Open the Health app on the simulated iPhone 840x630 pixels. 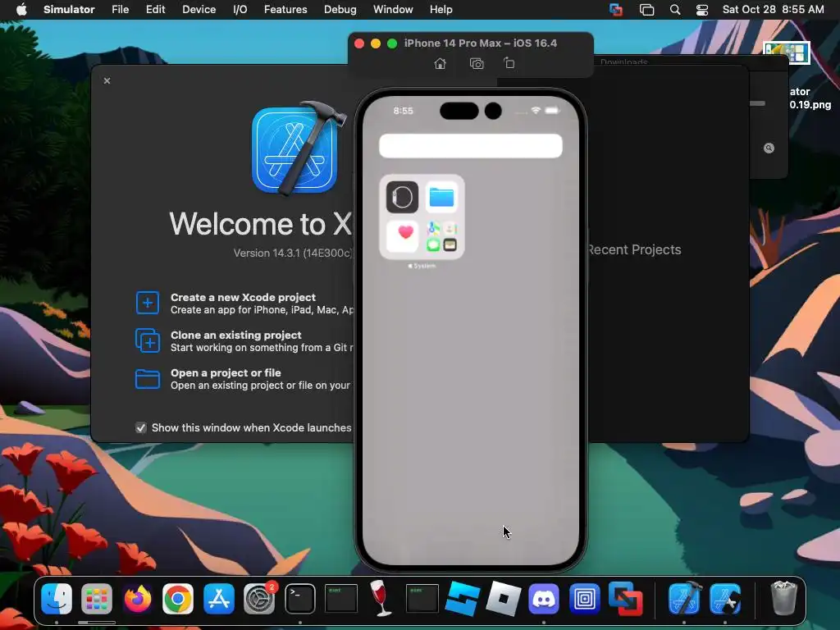coord(402,236)
